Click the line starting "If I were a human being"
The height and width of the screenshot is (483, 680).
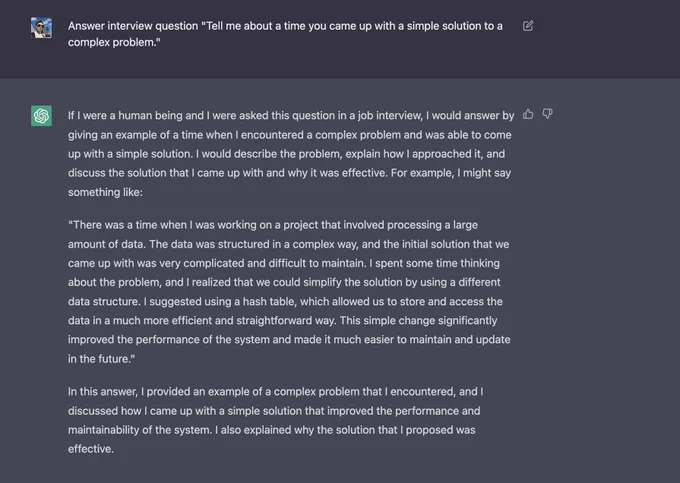point(291,115)
